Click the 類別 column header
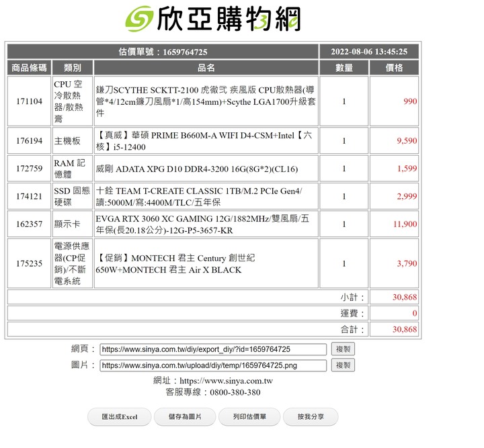The width and height of the screenshot is (484, 448). coord(73,68)
